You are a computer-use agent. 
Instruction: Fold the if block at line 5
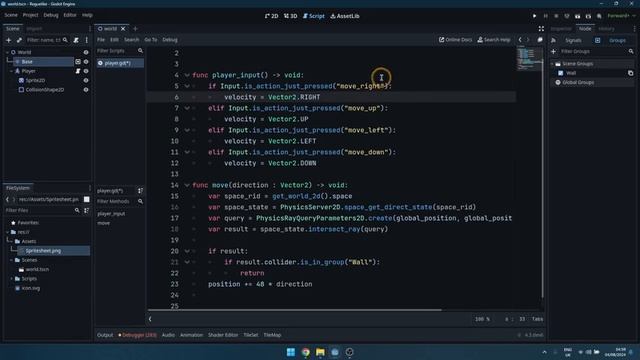(187, 86)
